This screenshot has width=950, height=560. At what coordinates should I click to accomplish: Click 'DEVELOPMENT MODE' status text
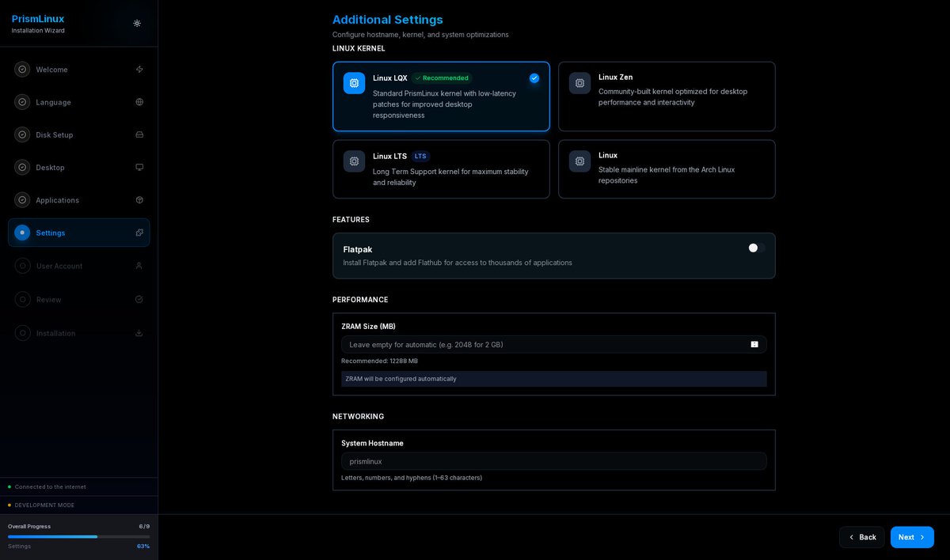coord(44,505)
